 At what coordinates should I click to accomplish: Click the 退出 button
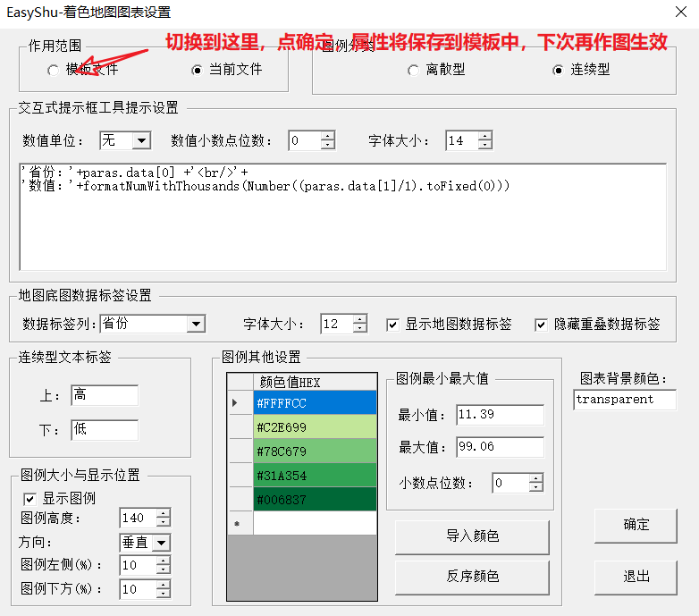(636, 577)
